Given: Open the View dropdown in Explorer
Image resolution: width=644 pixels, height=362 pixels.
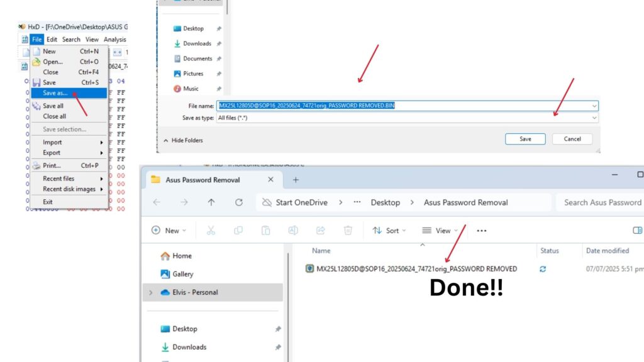Looking at the screenshot, I should click(440, 231).
